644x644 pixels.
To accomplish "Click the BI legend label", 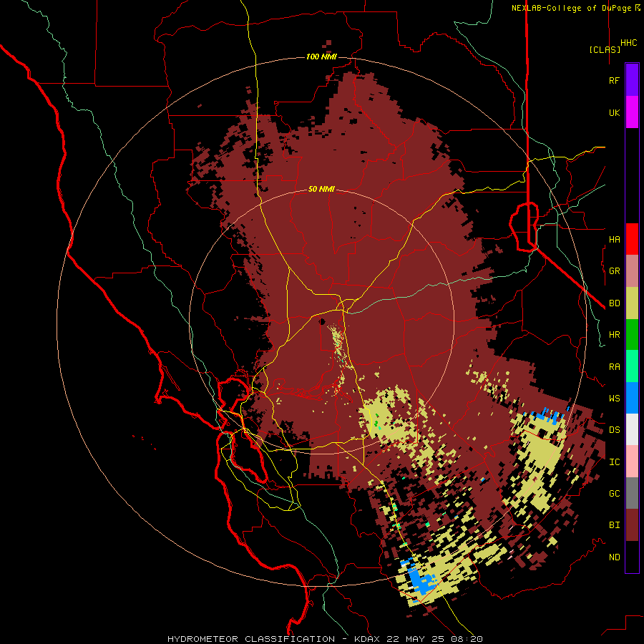I will click(x=614, y=525).
